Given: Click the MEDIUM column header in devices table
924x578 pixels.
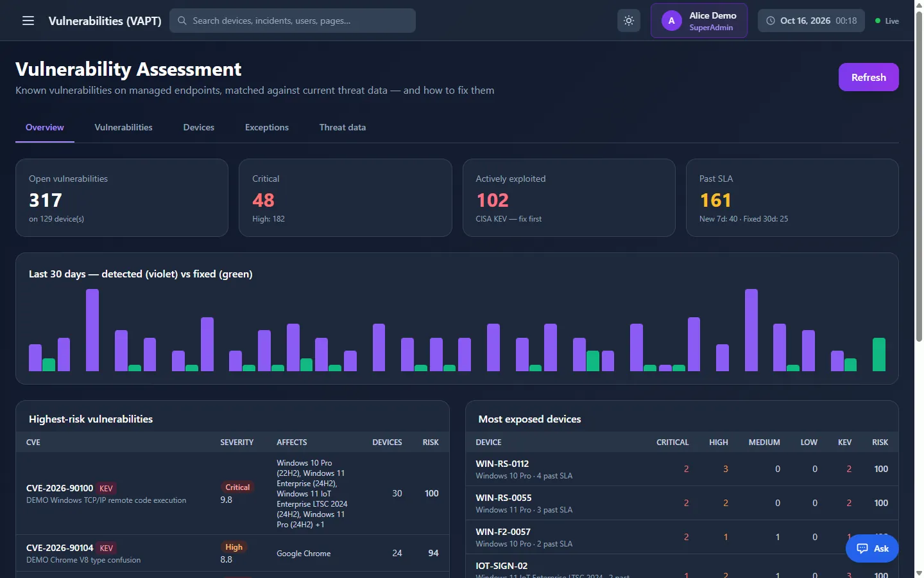Looking at the screenshot, I should [x=764, y=442].
